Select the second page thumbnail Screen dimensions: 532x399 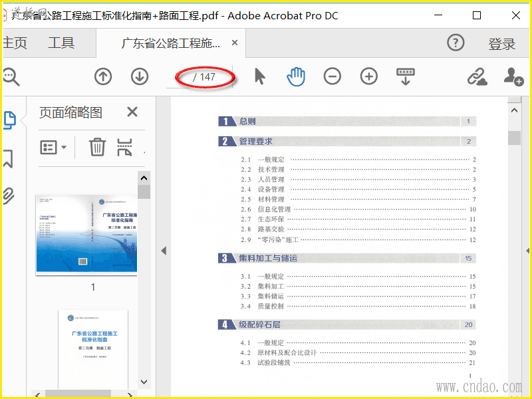tap(93, 349)
